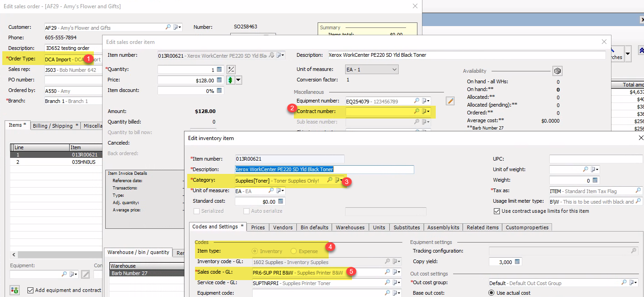Open the Category flag dropdown
This screenshot has width=644, height=297.
[x=338, y=180]
